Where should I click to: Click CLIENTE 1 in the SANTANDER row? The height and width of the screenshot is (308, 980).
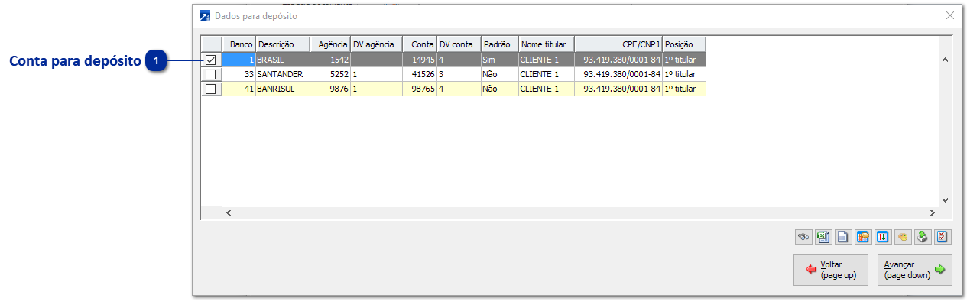547,74
